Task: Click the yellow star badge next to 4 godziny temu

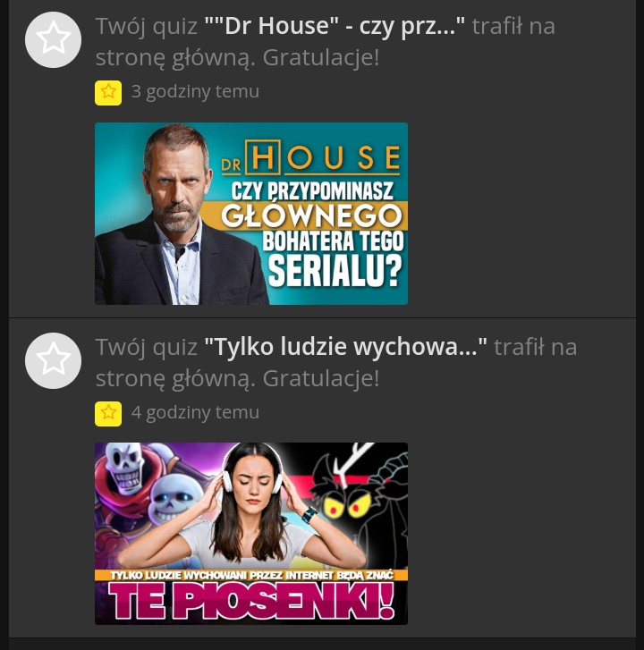Action: 108,413
